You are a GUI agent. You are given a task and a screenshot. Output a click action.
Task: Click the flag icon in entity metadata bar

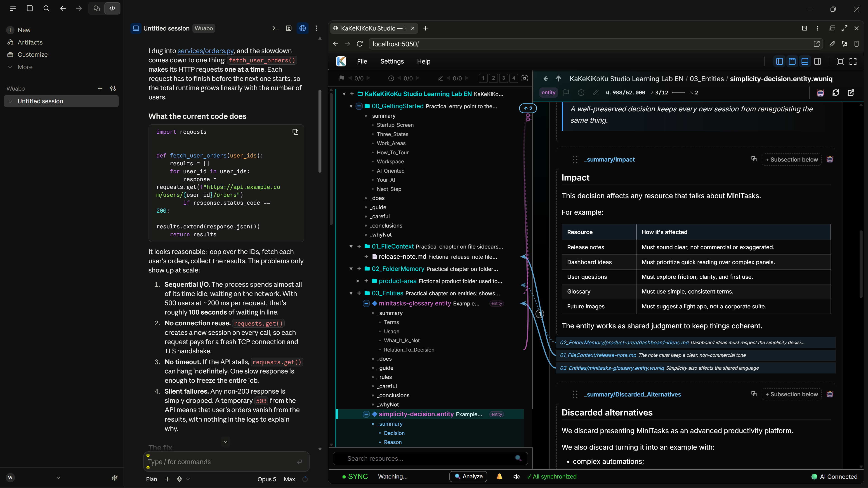(x=566, y=93)
